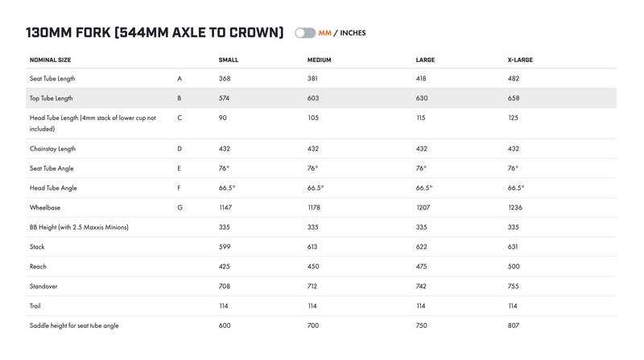Image resolution: width=644 pixels, height=360 pixels.
Task: Click the 130MM Fork heading
Action: [155, 33]
